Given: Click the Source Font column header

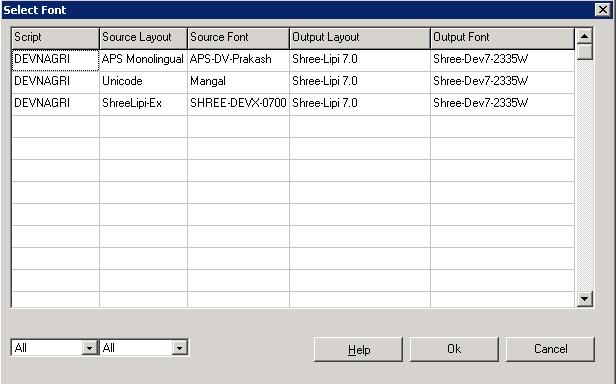Looking at the screenshot, I should point(238,38).
